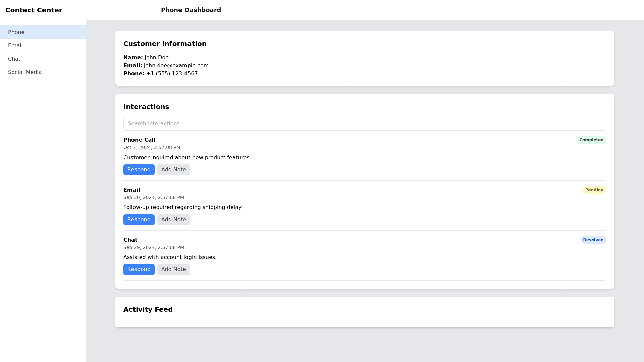The width and height of the screenshot is (644, 362).
Task: Add Note to account login chat
Action: (x=173, y=269)
